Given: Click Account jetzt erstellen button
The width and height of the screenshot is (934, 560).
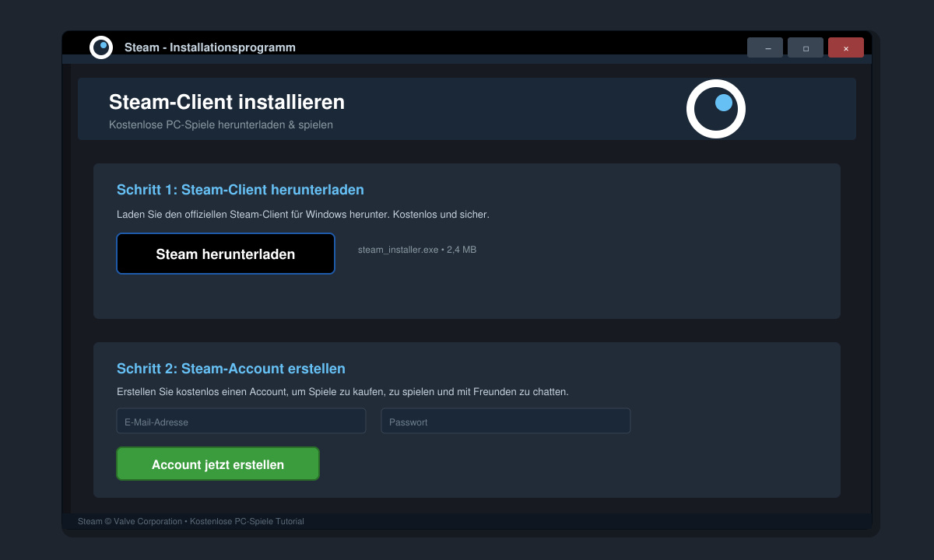Looking at the screenshot, I should pos(218,464).
